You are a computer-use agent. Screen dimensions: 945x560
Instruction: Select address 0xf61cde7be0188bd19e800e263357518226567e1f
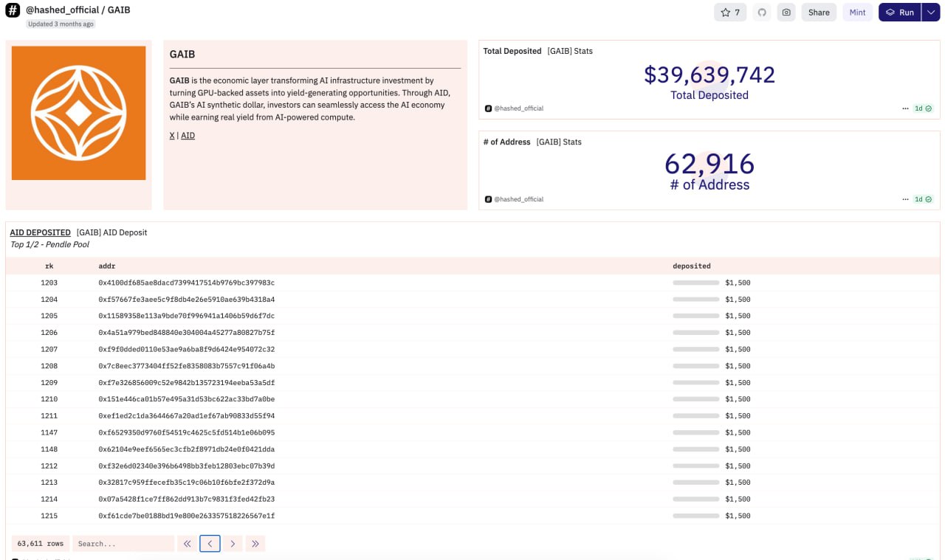coord(187,516)
